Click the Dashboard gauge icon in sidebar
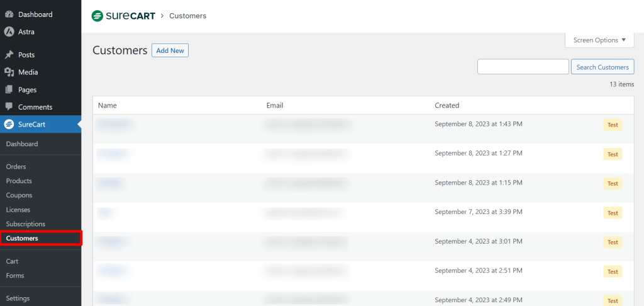Image resolution: width=644 pixels, height=306 pixels. pyautogui.click(x=9, y=14)
